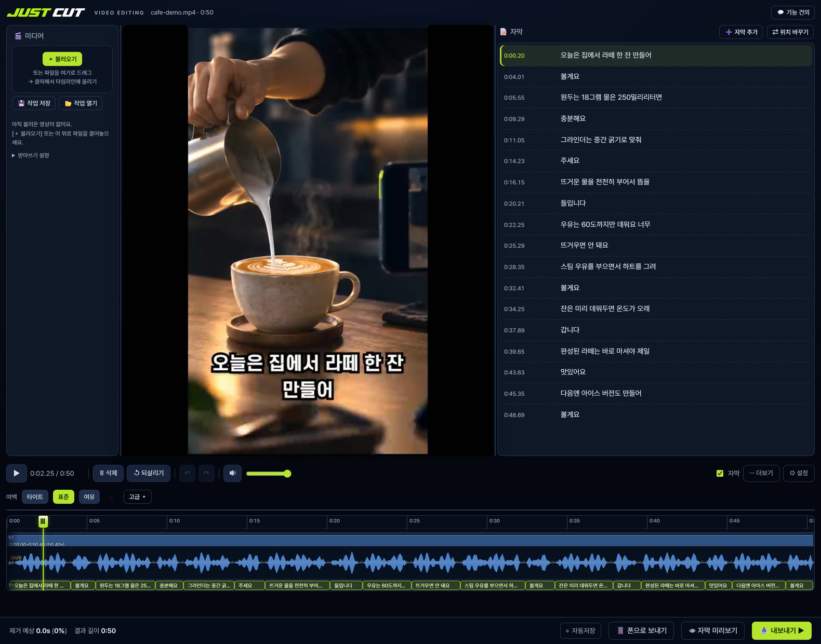This screenshot has width=821, height=644.
Task: Click 내보내기 export button
Action: pyautogui.click(x=782, y=630)
